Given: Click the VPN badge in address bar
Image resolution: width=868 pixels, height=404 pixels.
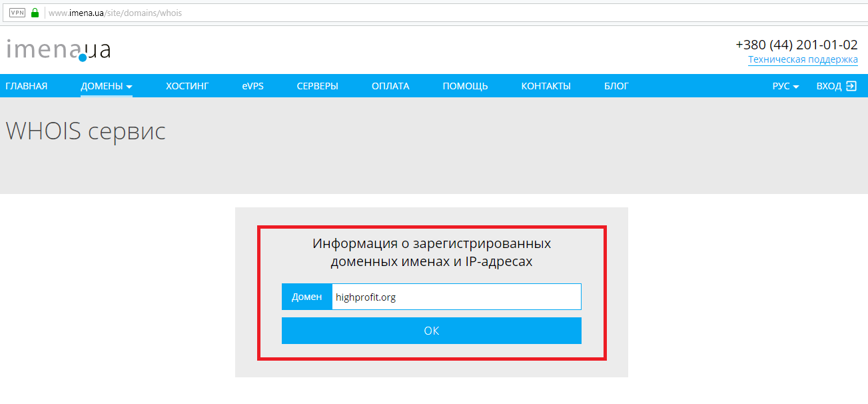Looking at the screenshot, I should 17,13.
